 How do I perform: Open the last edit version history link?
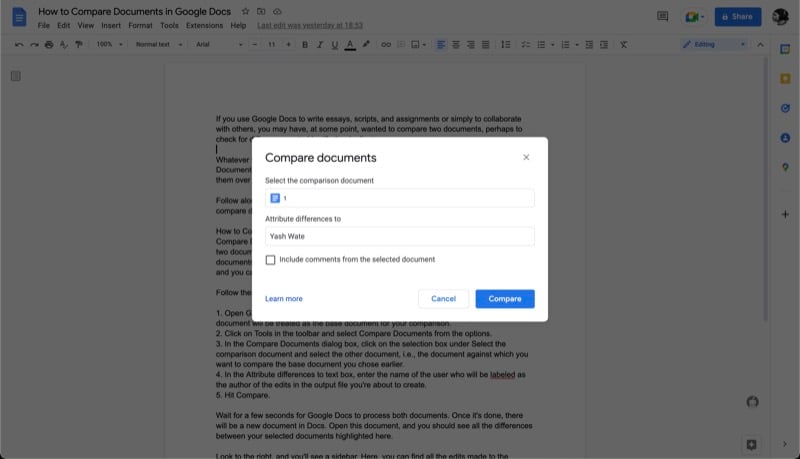[310, 26]
